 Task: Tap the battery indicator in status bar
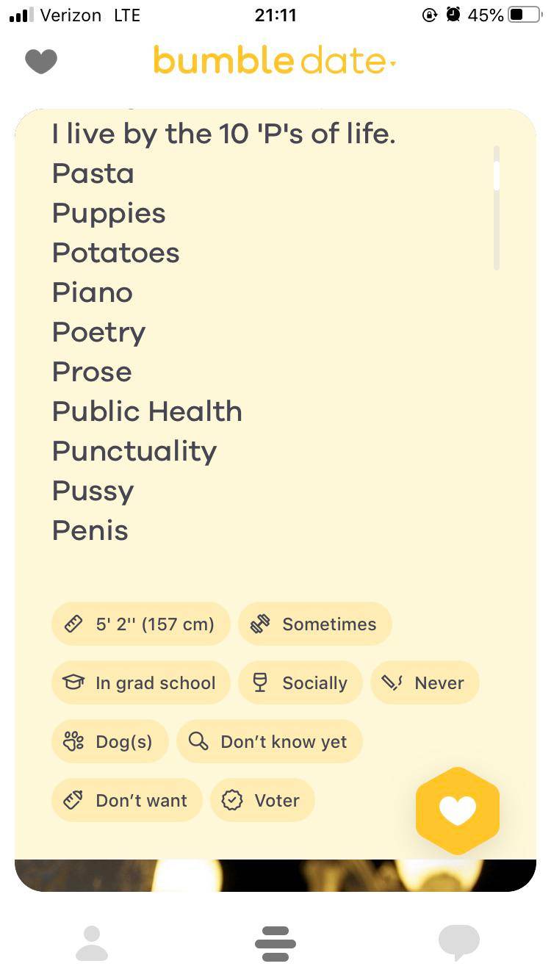[x=525, y=15]
